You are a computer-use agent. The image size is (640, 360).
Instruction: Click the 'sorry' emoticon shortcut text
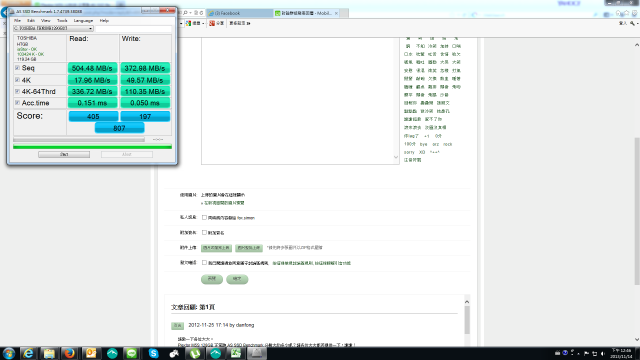pos(409,152)
